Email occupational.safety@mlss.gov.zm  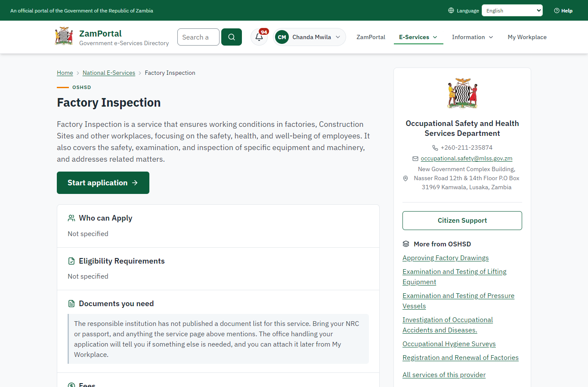[467, 158]
